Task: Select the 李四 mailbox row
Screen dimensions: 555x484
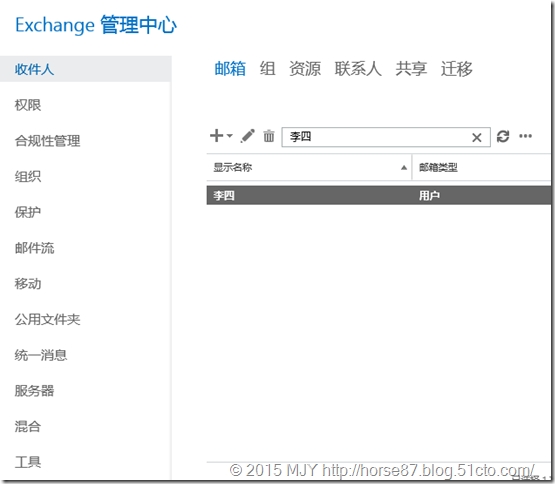Action: tap(379, 195)
